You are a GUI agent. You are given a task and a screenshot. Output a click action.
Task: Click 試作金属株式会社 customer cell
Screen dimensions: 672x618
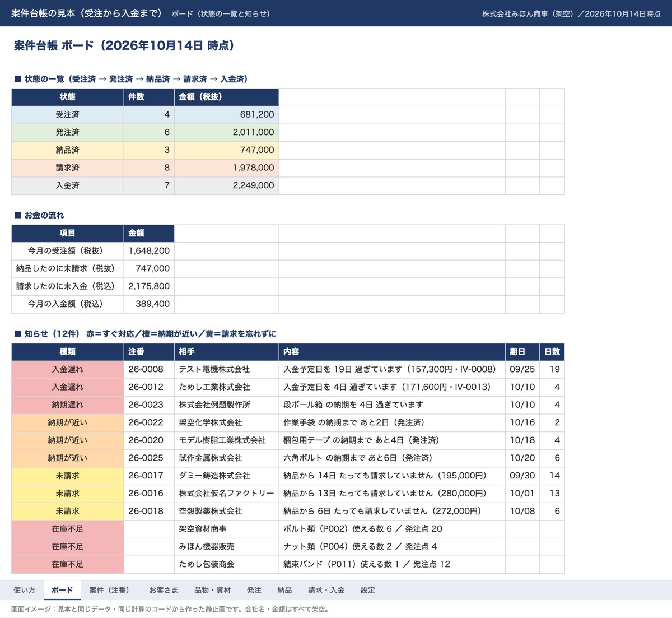click(227, 458)
